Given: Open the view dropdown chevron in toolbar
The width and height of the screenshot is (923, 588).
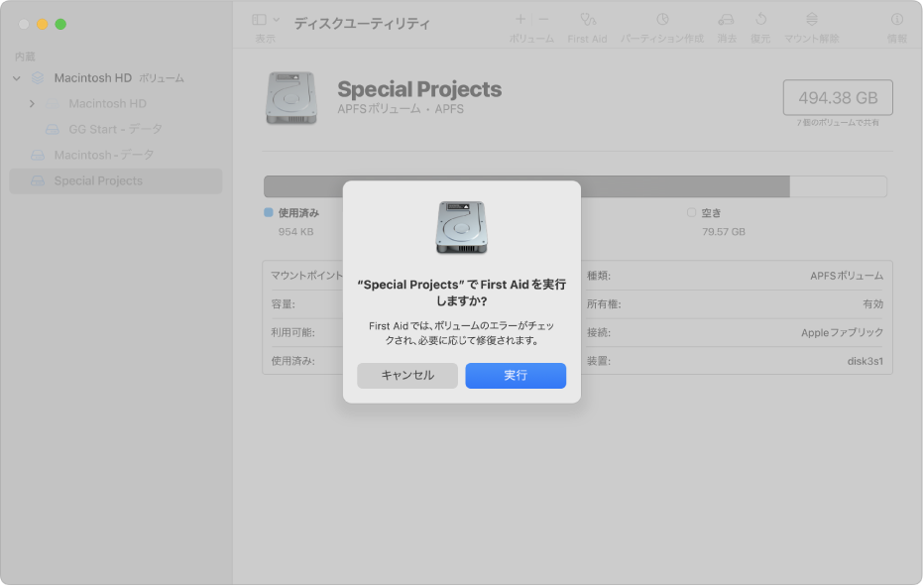Looking at the screenshot, I should coord(276,20).
